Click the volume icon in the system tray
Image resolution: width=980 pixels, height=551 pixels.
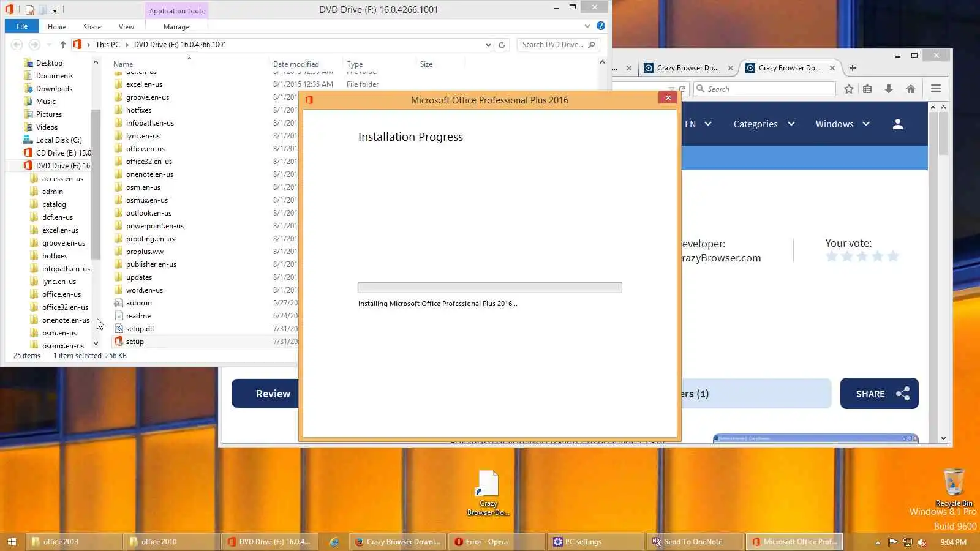pyautogui.click(x=922, y=542)
